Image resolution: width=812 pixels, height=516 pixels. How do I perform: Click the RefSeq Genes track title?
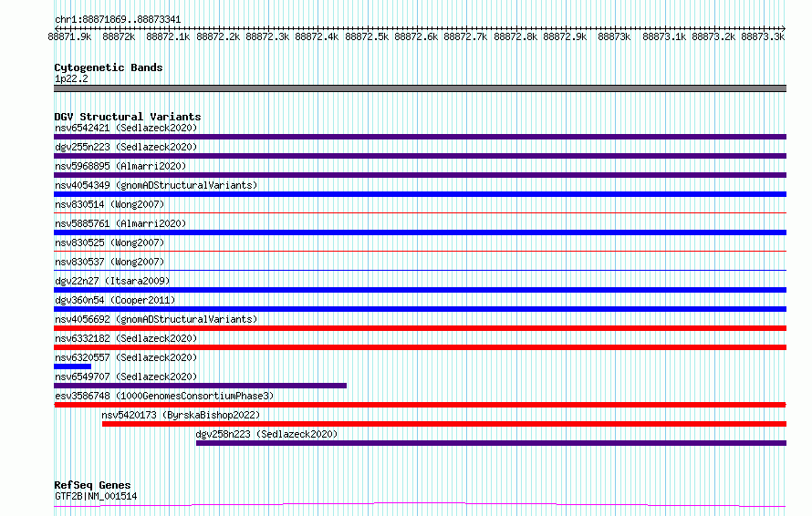point(92,485)
